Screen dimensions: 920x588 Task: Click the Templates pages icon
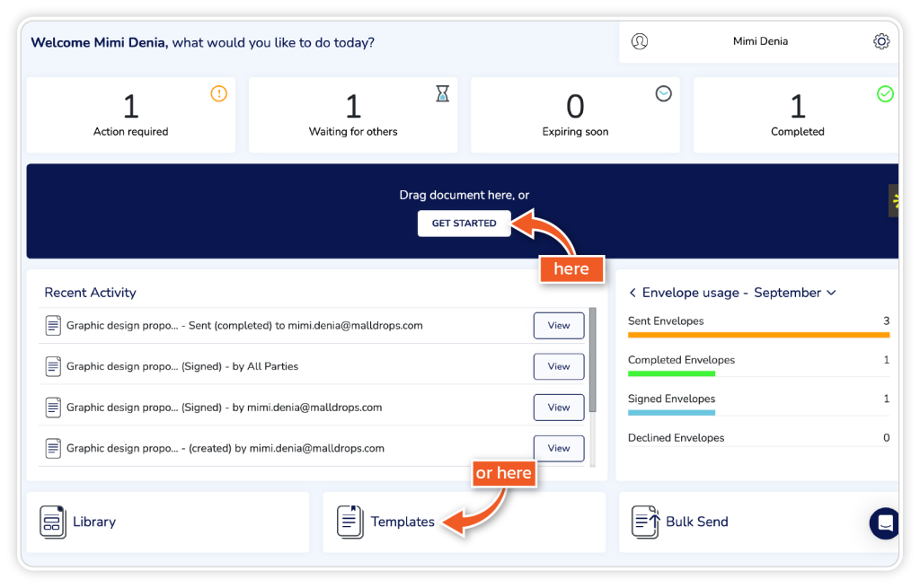[x=350, y=522]
